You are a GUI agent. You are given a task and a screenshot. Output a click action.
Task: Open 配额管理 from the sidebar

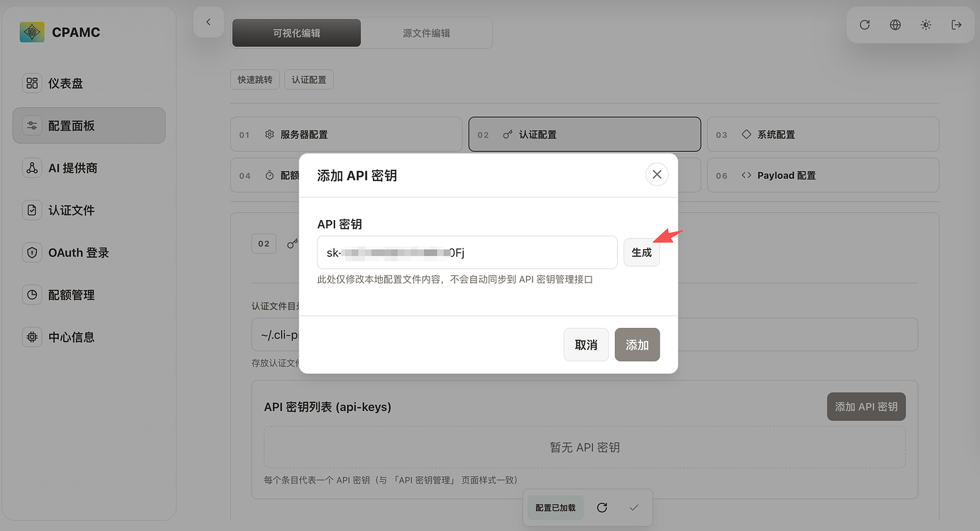(x=89, y=295)
